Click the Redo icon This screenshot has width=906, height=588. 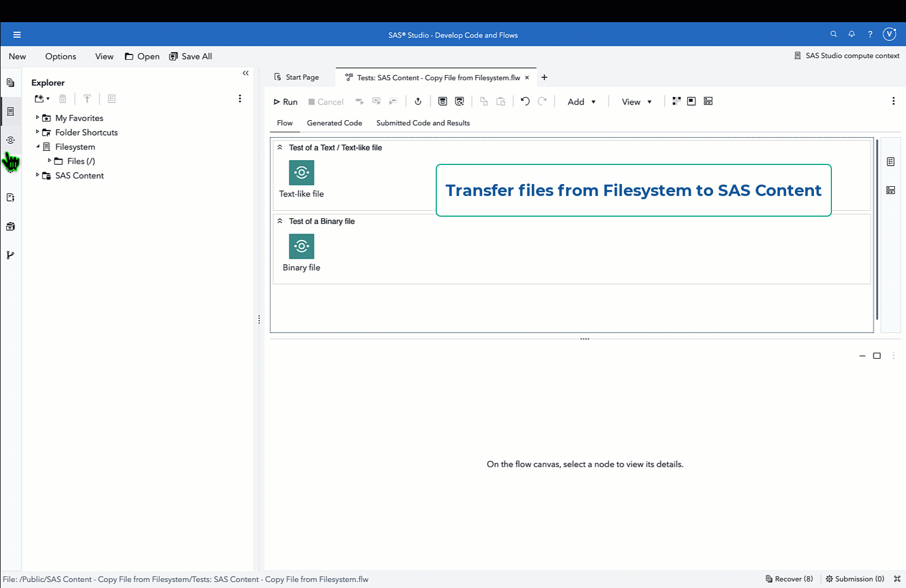[542, 101]
